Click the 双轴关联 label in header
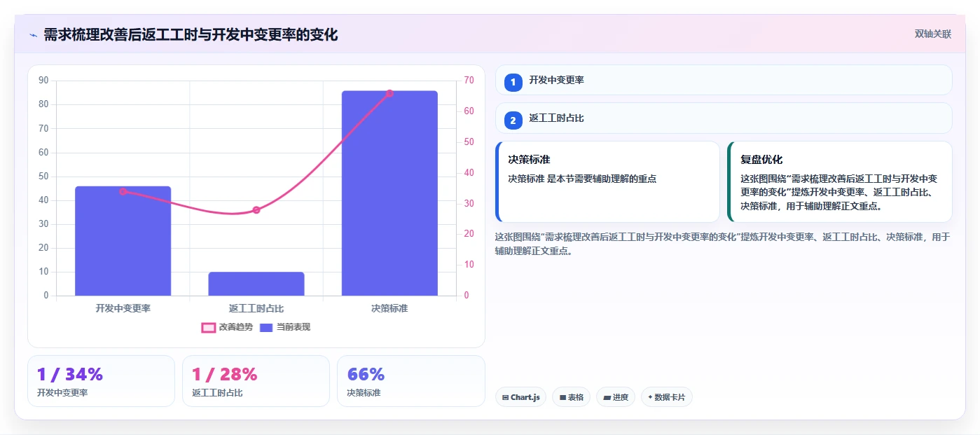This screenshot has width=980, height=435. [x=932, y=34]
